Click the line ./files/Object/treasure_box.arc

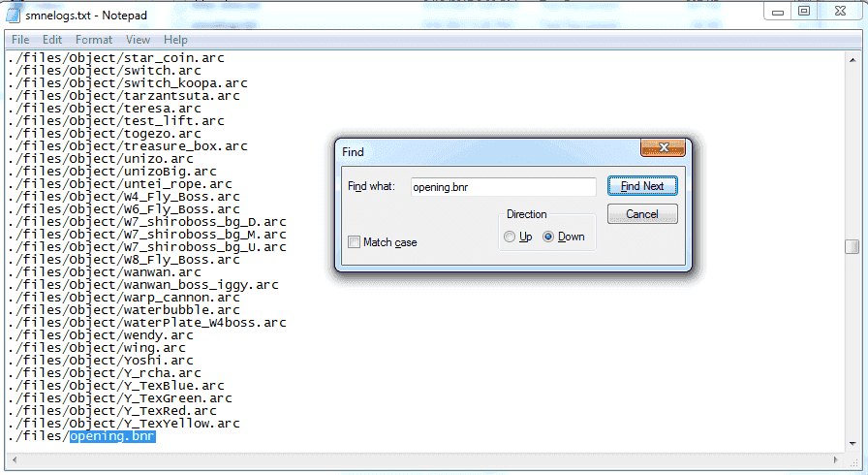click(x=128, y=146)
